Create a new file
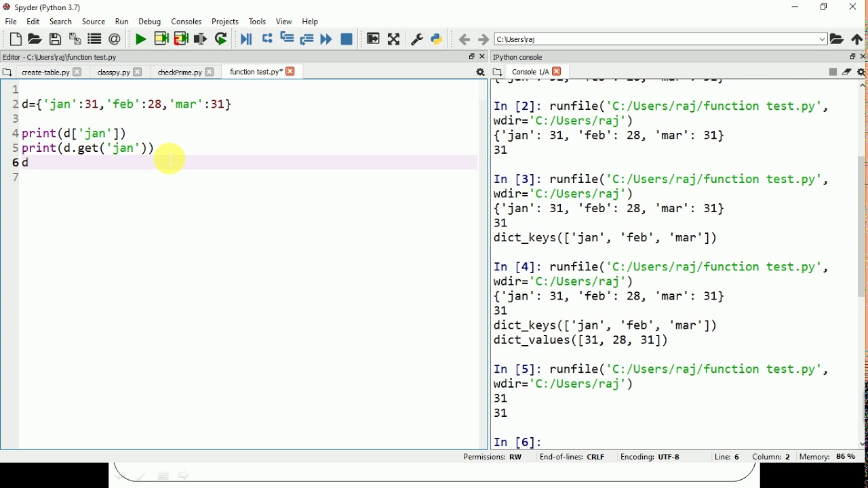The height and width of the screenshot is (488, 868). (15, 39)
